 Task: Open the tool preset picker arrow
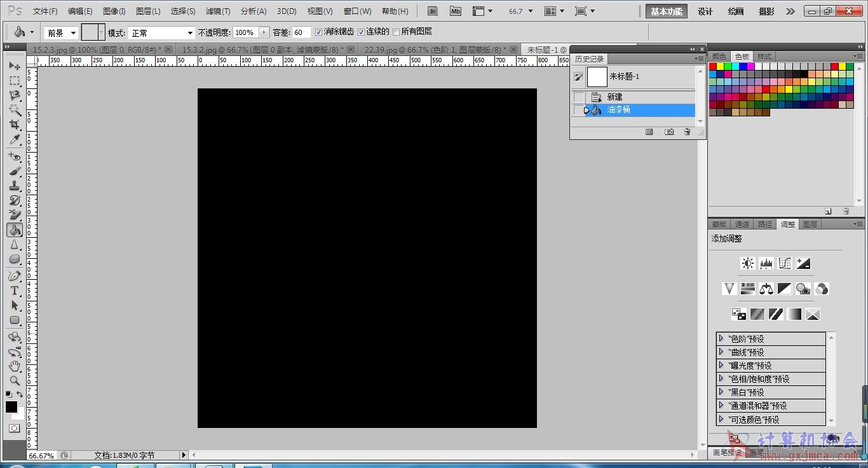tap(32, 32)
